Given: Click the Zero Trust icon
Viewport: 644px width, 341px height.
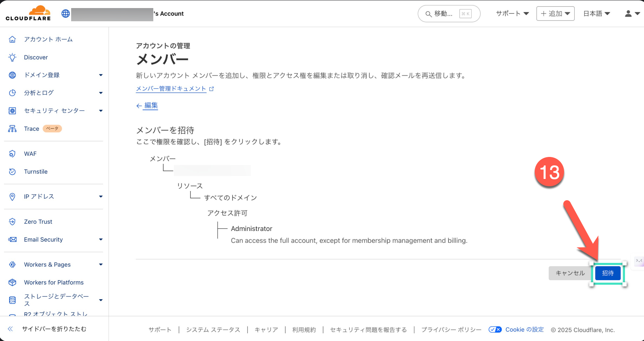Looking at the screenshot, I should (x=12, y=221).
